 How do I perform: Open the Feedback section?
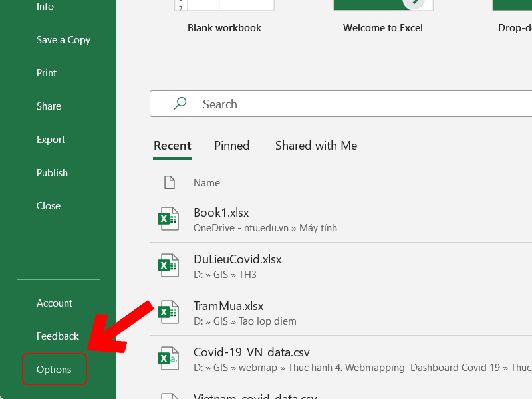pos(57,336)
